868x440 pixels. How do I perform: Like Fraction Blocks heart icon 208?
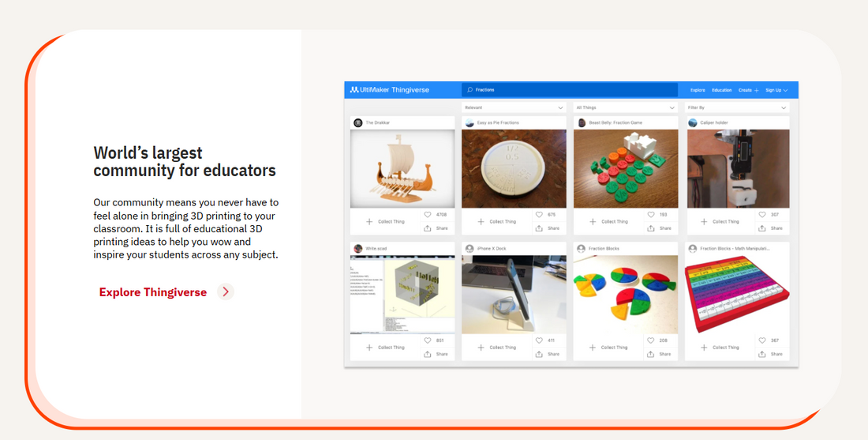(x=650, y=340)
